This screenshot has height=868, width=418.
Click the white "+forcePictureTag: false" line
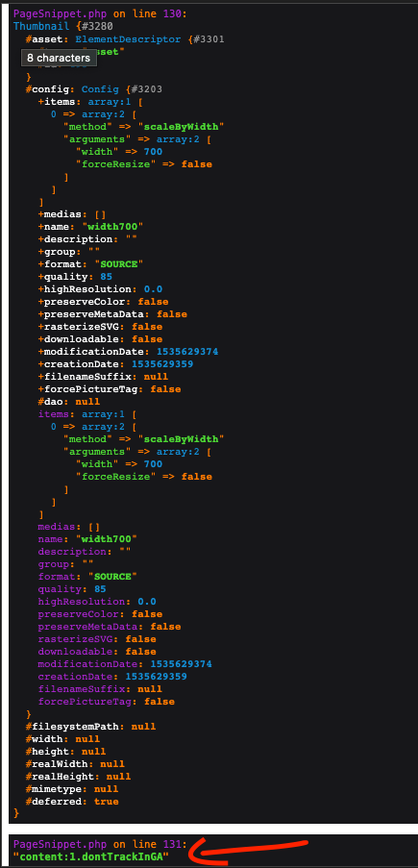click(110, 389)
